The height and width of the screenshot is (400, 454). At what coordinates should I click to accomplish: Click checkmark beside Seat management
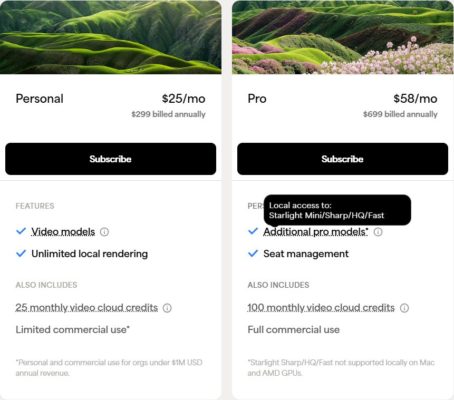[253, 254]
